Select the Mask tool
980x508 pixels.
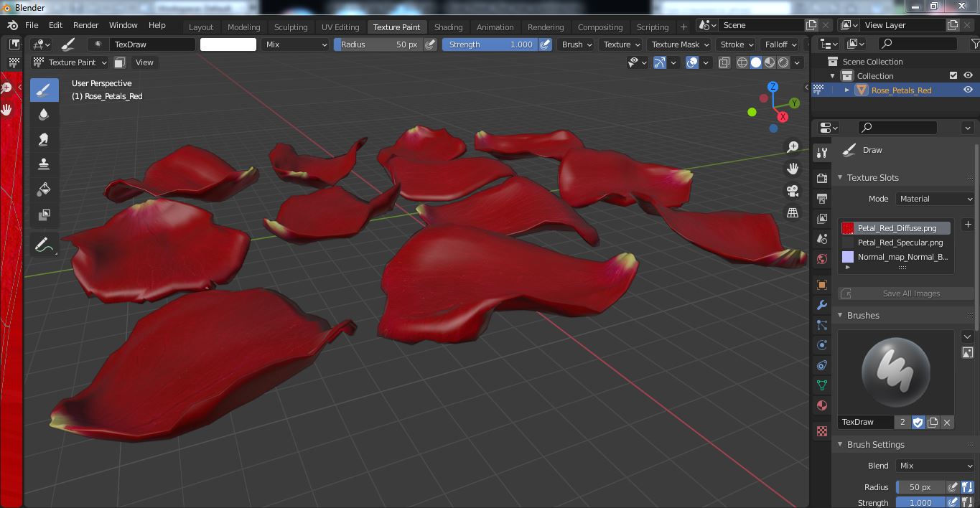coord(44,214)
